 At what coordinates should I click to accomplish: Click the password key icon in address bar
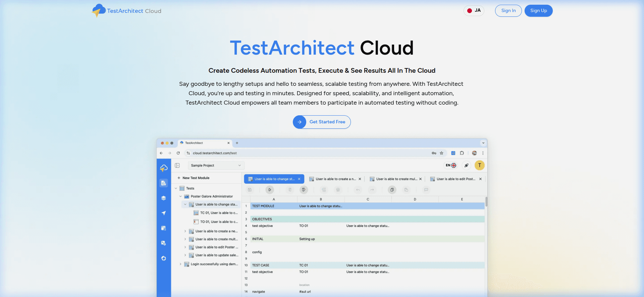click(x=434, y=153)
